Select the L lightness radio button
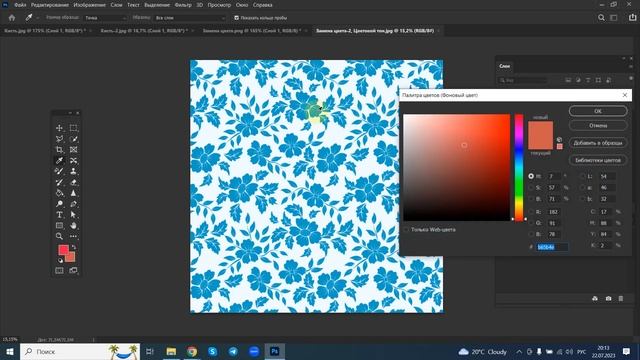 [x=582, y=176]
